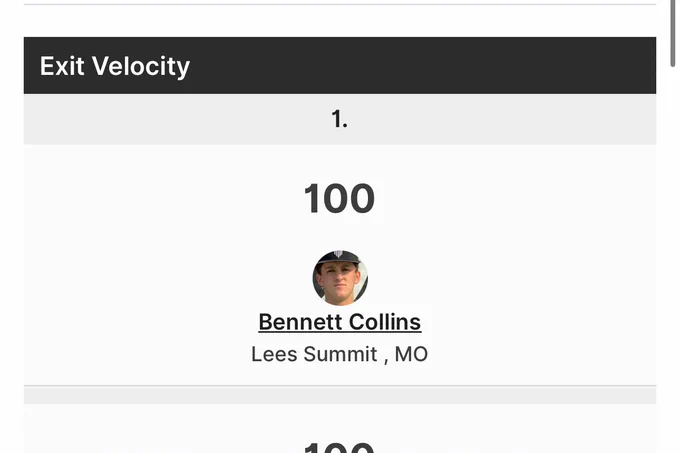The height and width of the screenshot is (453, 680).
Task: Click the word Bennett in the player name
Action: point(300,322)
